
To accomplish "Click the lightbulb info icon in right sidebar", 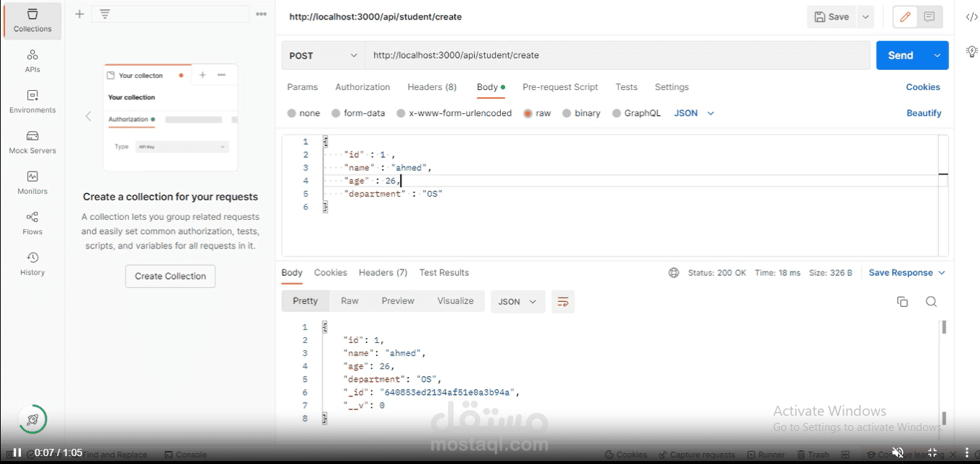I will [971, 52].
